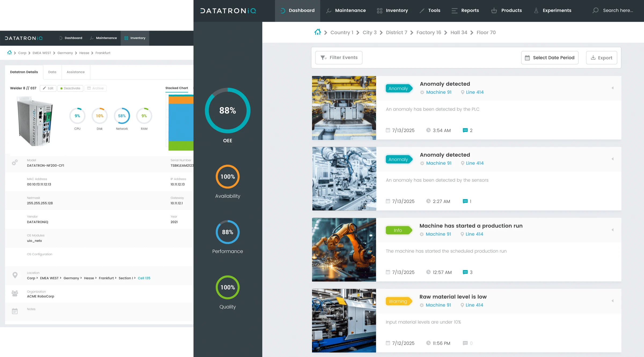The image size is (644, 357).
Task: Switch to the Assistance tab
Action: point(76,72)
